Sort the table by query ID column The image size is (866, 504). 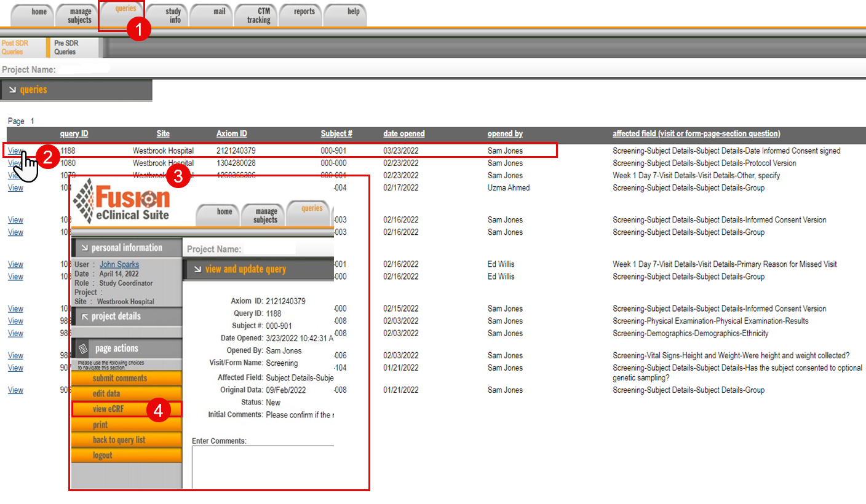pyautogui.click(x=74, y=133)
